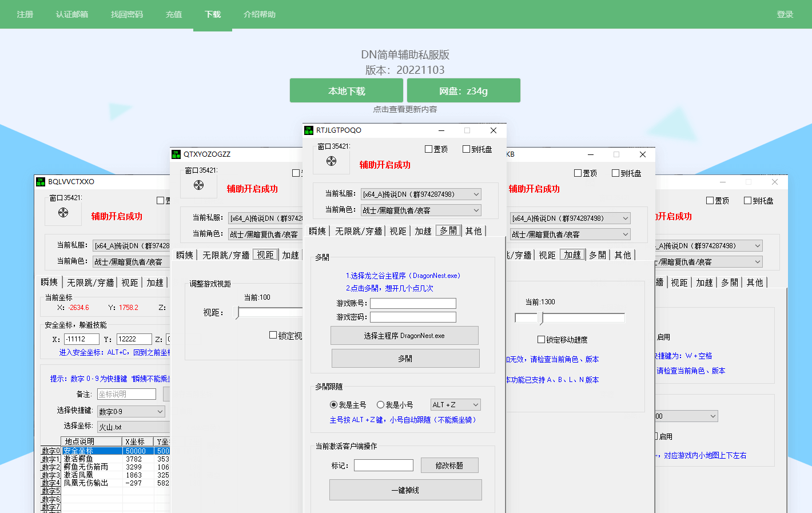The image size is (812, 513).
Task: Minimize the RTJLGTPOQO window
Action: tap(441, 130)
